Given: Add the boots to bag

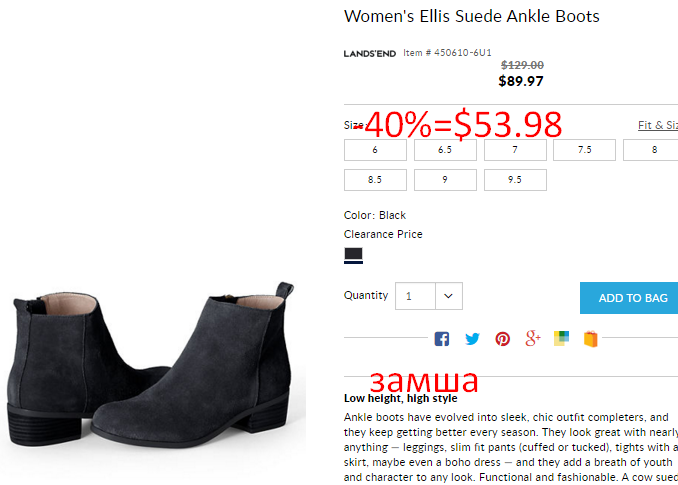Looking at the screenshot, I should click(629, 298).
